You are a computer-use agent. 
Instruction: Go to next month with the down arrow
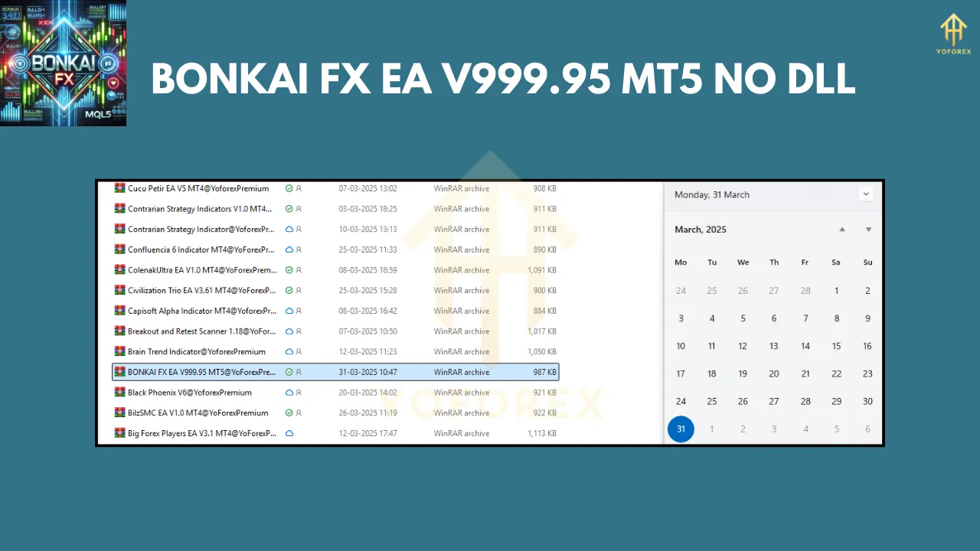click(x=868, y=230)
